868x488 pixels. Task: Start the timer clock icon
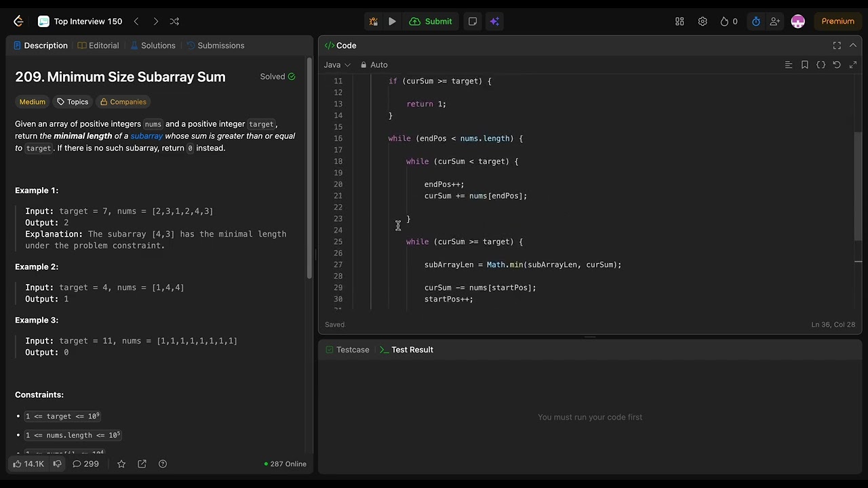756,21
